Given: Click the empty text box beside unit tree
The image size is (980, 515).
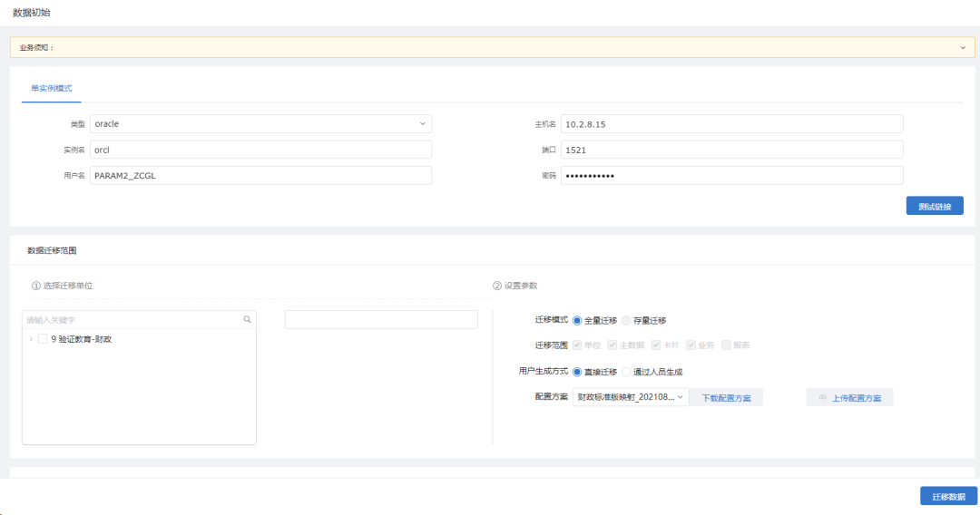Looking at the screenshot, I should (381, 320).
